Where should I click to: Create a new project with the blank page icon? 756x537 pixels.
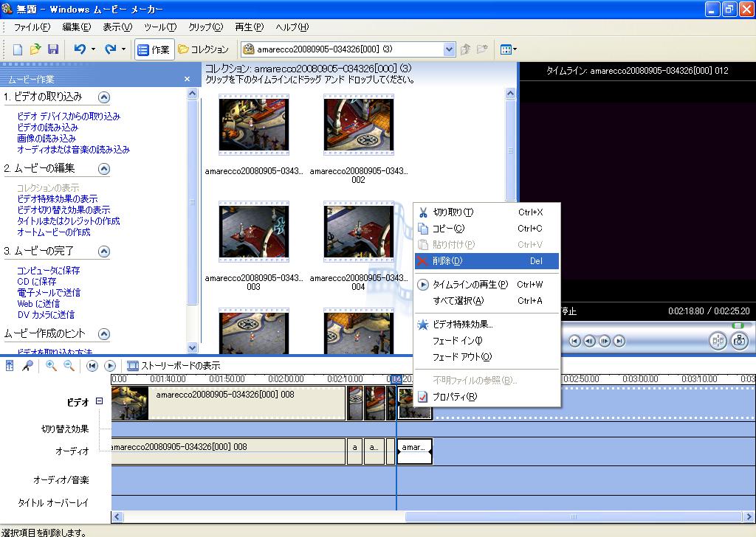point(18,49)
